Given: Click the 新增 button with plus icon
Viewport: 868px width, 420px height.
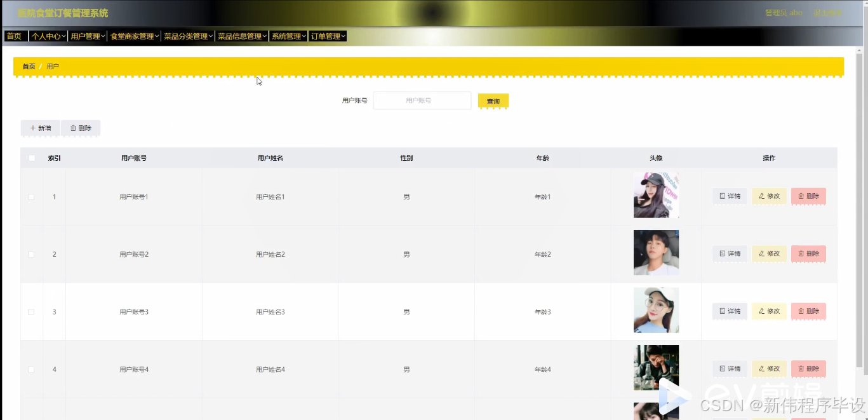Looking at the screenshot, I should (41, 128).
